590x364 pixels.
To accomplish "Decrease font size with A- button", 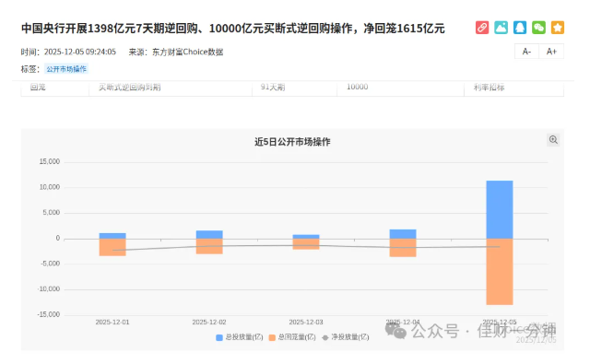I will pyautogui.click(x=526, y=52).
